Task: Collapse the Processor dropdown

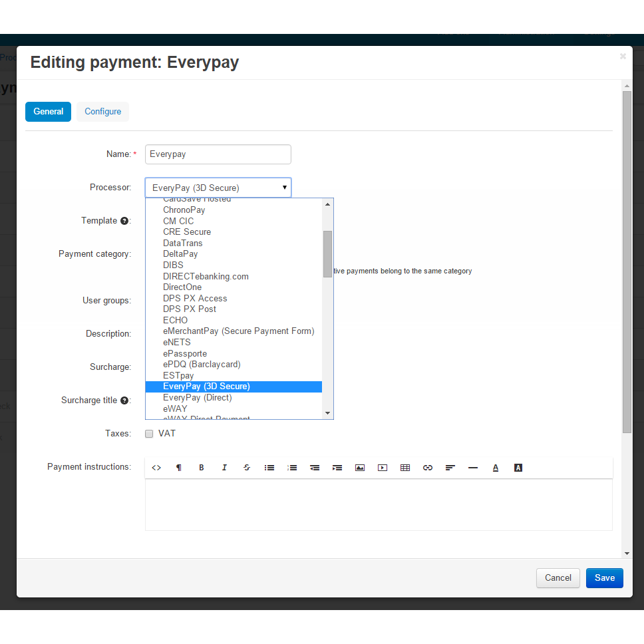Action: pos(218,188)
